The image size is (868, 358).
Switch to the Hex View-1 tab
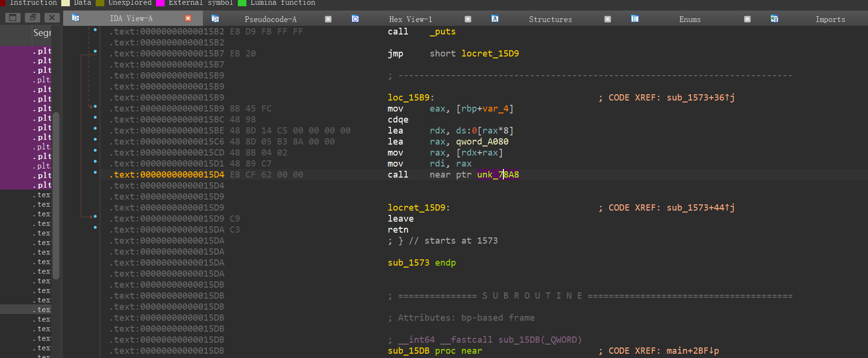coord(411,19)
